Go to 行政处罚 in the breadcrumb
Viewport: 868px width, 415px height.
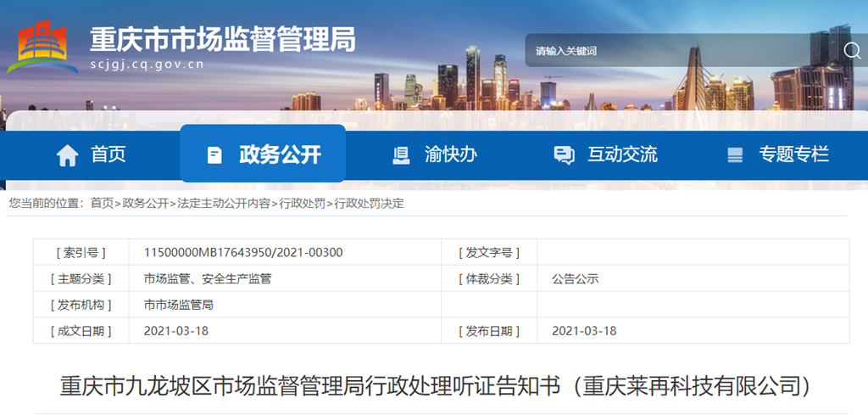[x=302, y=204]
